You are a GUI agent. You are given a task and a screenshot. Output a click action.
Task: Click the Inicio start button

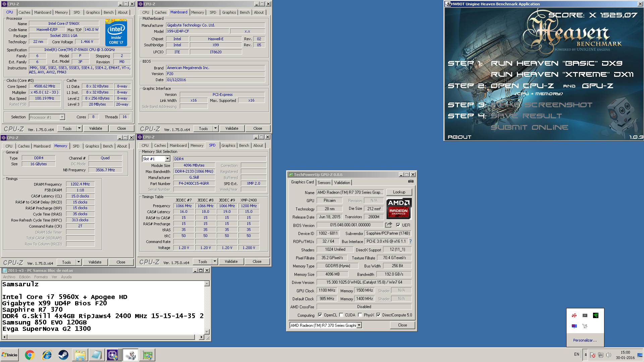[10, 355]
